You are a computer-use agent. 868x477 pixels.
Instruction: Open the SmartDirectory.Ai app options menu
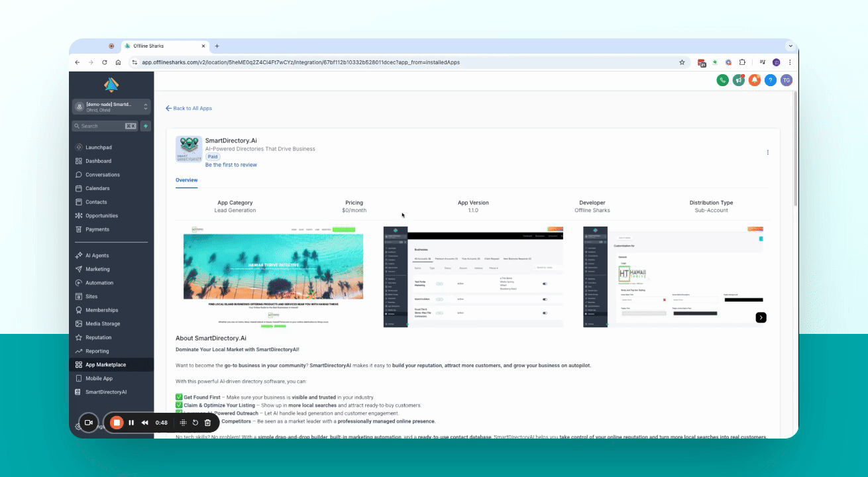(x=768, y=152)
